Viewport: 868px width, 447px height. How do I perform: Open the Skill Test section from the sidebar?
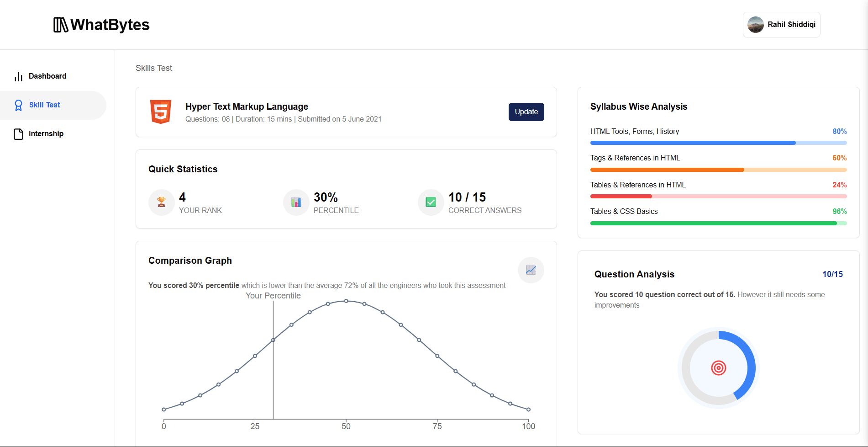[x=43, y=105]
